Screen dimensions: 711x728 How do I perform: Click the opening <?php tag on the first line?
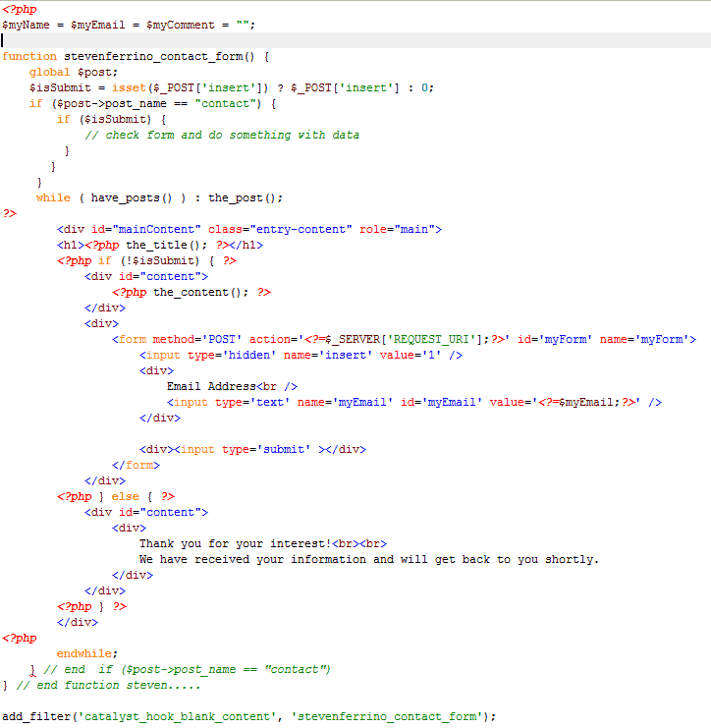[19, 9]
